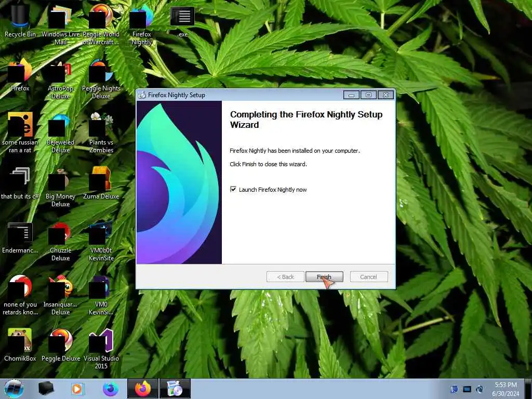Switch to Firefox taskbar button
Viewport: 532px width, 399px height.
[142, 389]
